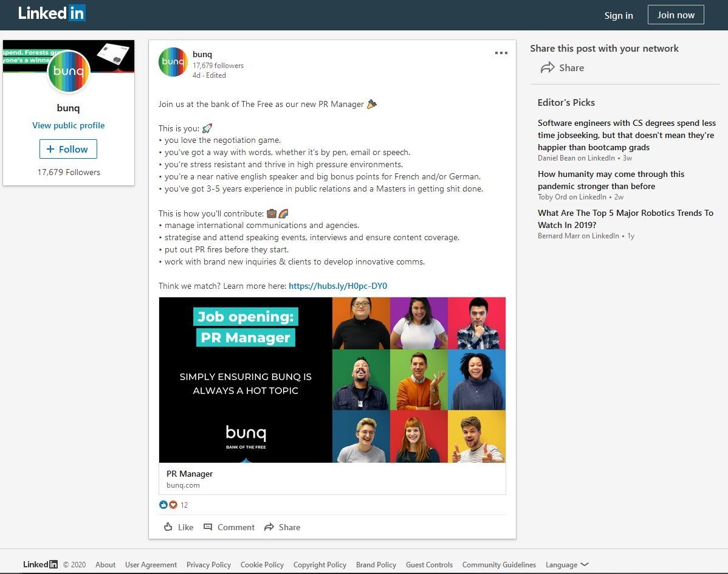
Task: Click the Comment speech bubble icon
Action: tap(208, 527)
